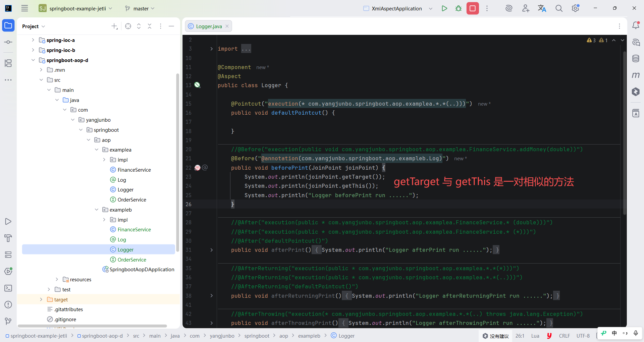
Task: Open the Git tool window
Action: click(8, 321)
